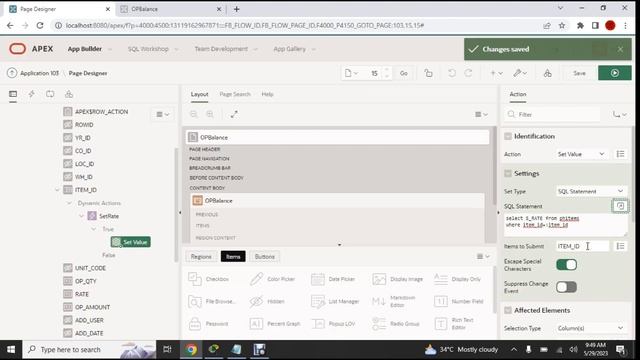This screenshot has height=360, width=640.
Task: Run the page with the play button
Action: tap(615, 73)
